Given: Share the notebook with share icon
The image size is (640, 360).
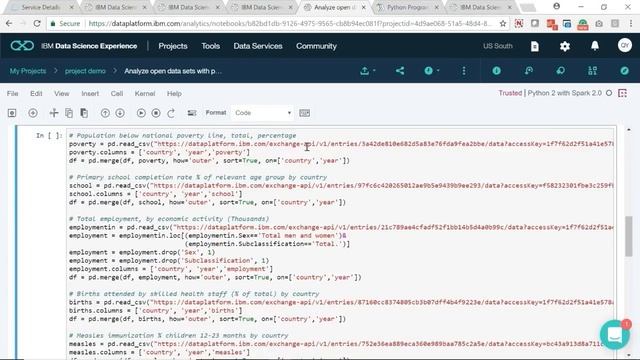Looking at the screenshot, I should pyautogui.click(x=400, y=71).
